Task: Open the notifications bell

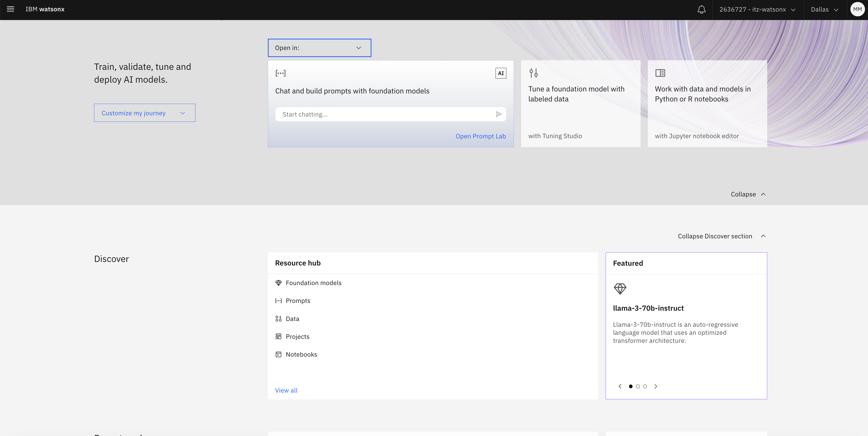Action: point(702,10)
